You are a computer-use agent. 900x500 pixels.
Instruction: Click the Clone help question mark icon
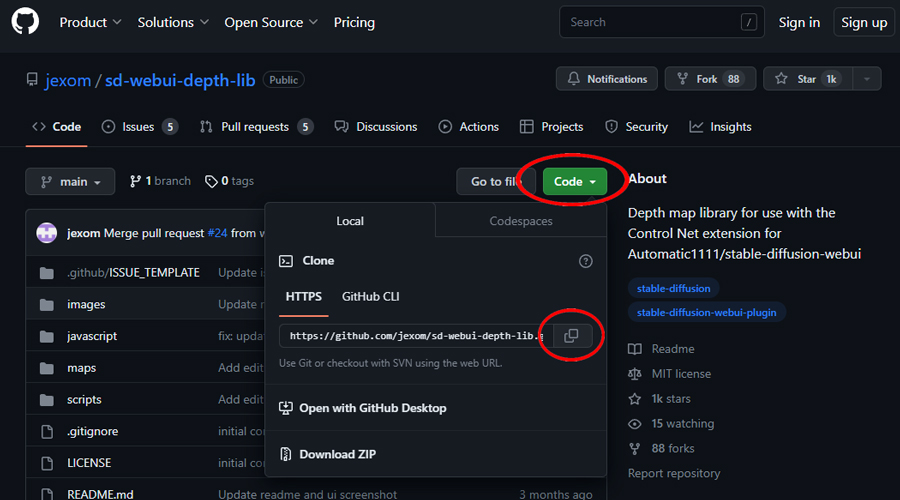coord(585,261)
